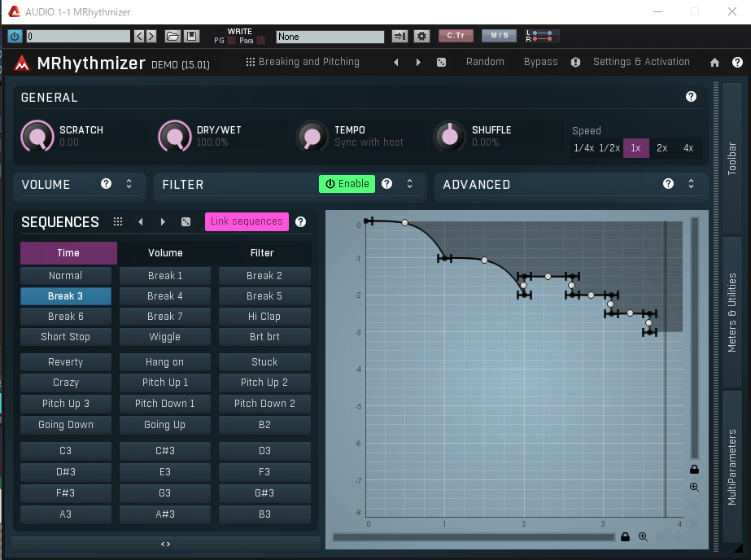Open the main help question mark icon
This screenshot has width=751, height=560.
pyautogui.click(x=738, y=63)
